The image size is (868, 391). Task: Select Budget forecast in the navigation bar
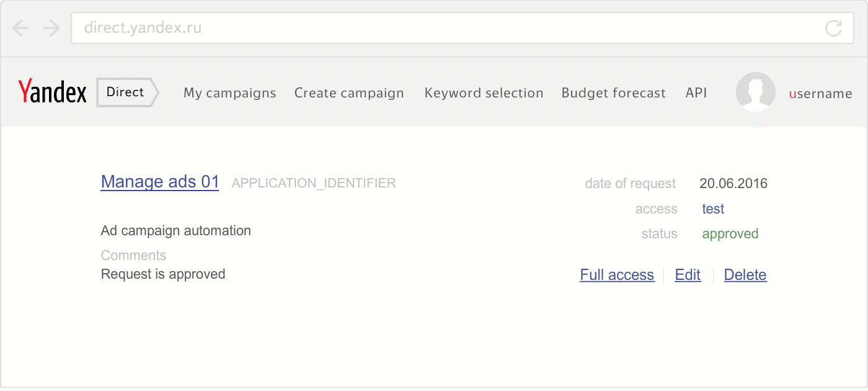[613, 93]
